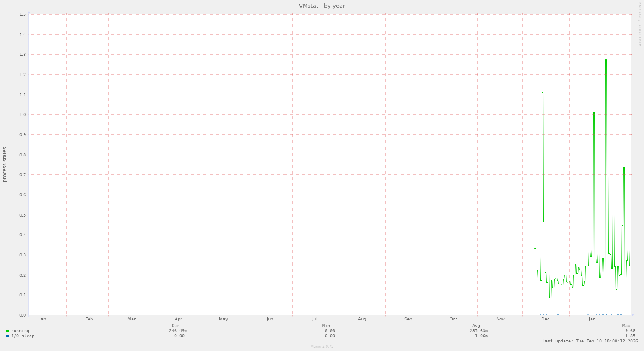The width and height of the screenshot is (644, 351).
Task: Click the running Max value 9.68
Action: [x=630, y=331]
